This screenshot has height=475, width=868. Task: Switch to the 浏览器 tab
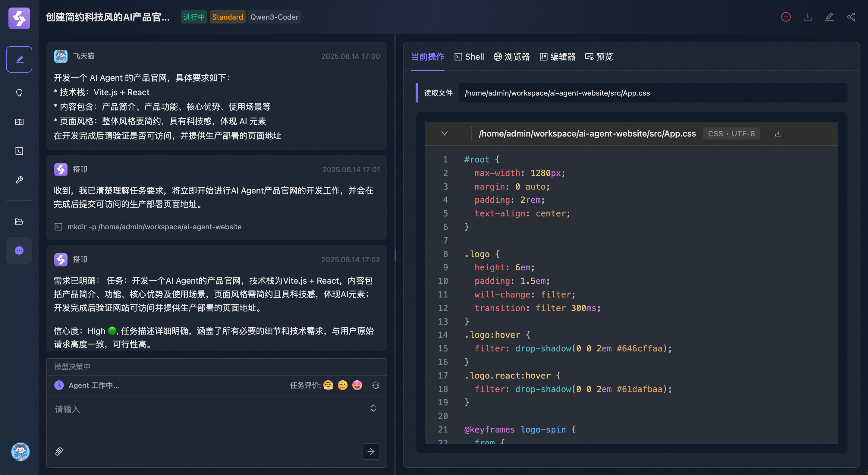click(x=511, y=57)
